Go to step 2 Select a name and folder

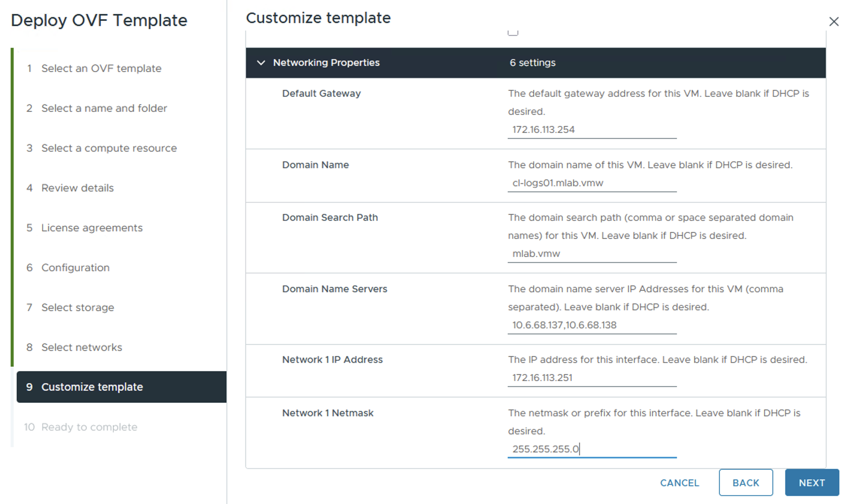(104, 108)
